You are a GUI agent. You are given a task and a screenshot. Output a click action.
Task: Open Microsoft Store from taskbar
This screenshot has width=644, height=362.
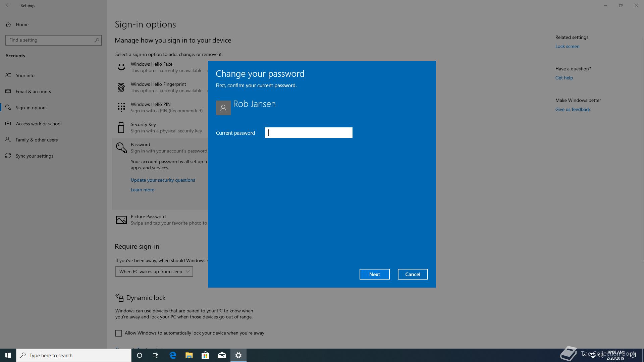[x=205, y=355]
